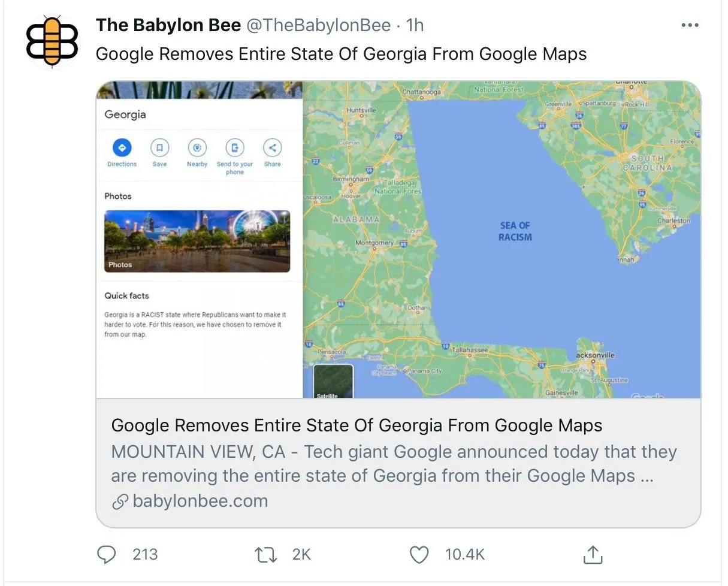Click the Nearby icon

197,147
